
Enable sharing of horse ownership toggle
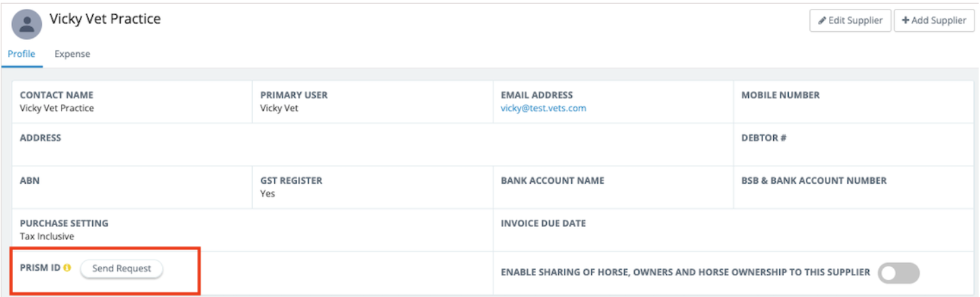(x=898, y=273)
